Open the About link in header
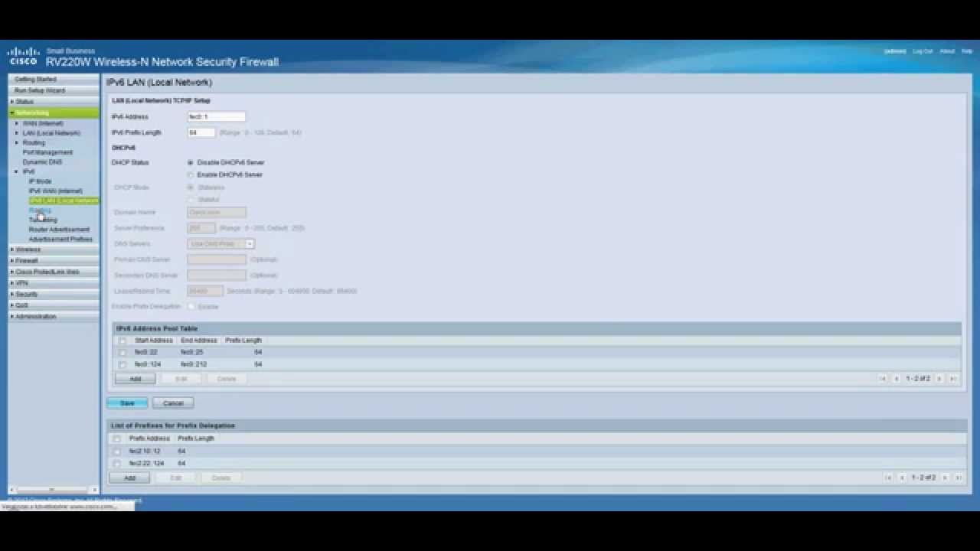 coord(947,51)
